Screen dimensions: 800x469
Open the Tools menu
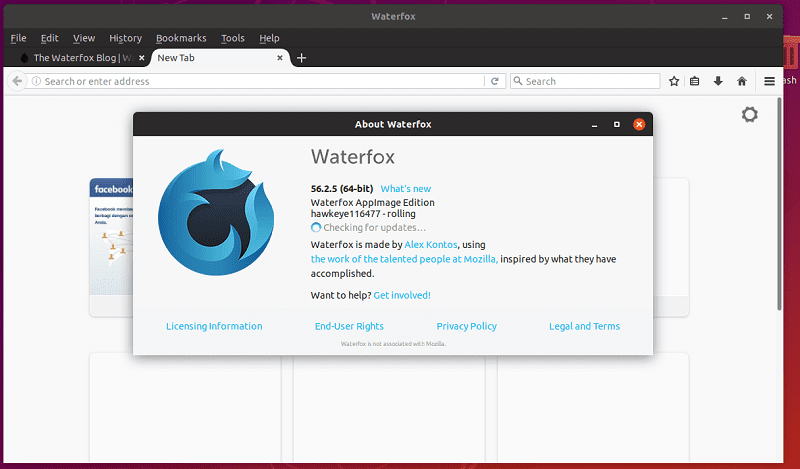pyautogui.click(x=233, y=38)
